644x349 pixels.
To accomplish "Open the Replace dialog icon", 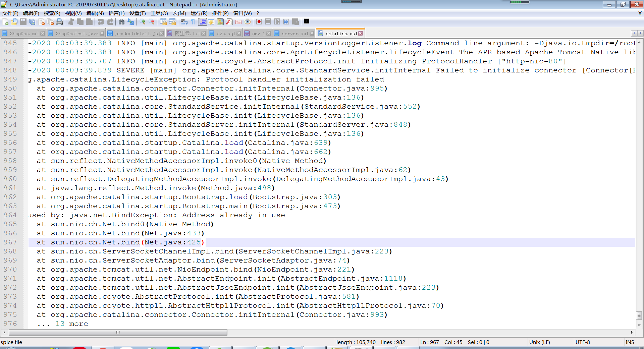I will tap(131, 22).
